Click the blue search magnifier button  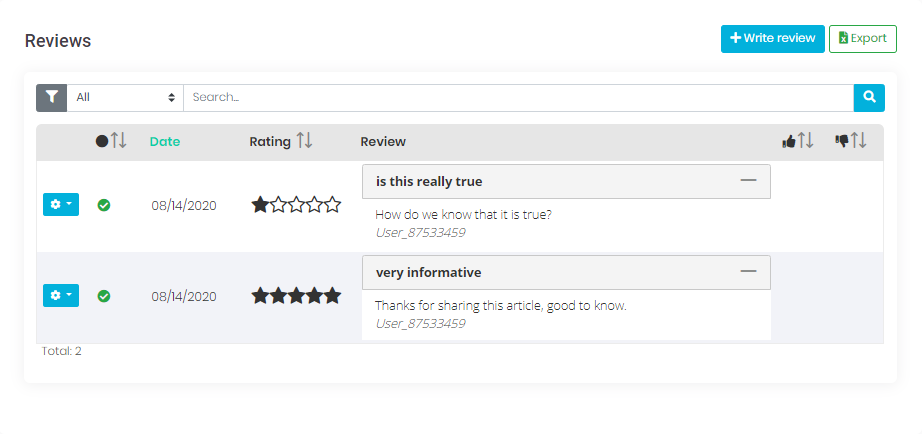(869, 97)
